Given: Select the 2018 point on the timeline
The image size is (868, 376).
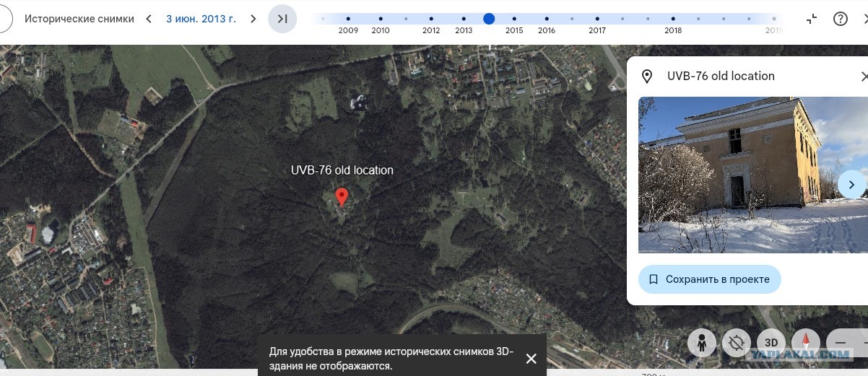Looking at the screenshot, I should [x=673, y=19].
